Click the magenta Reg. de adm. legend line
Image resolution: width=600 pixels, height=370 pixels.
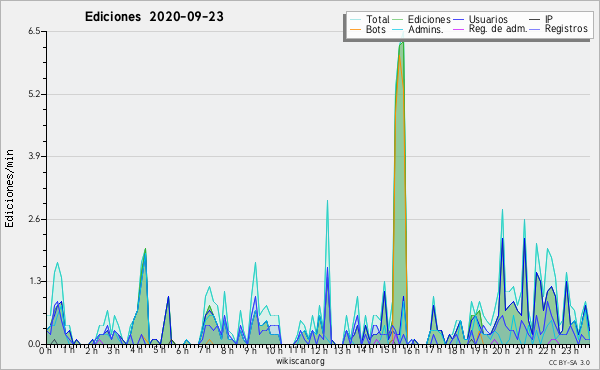[x=458, y=29]
